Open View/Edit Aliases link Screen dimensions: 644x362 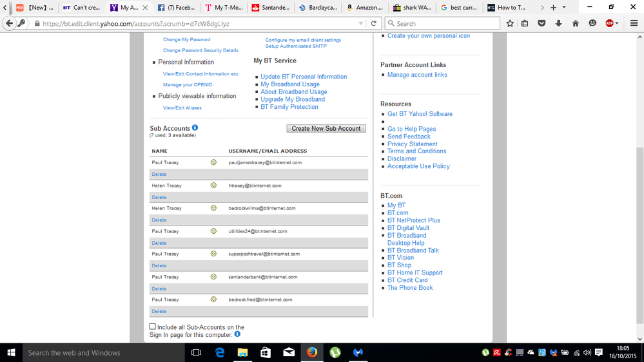[182, 108]
